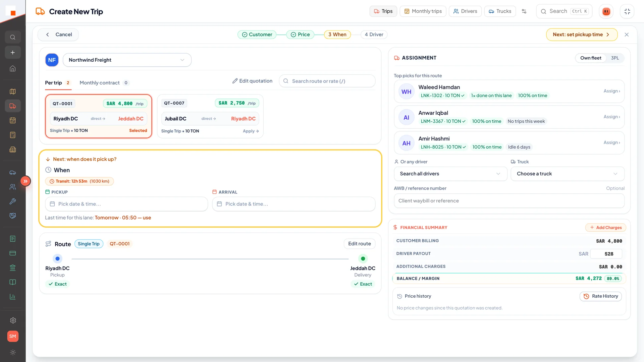Open the Home icon in sidebar

(13, 68)
